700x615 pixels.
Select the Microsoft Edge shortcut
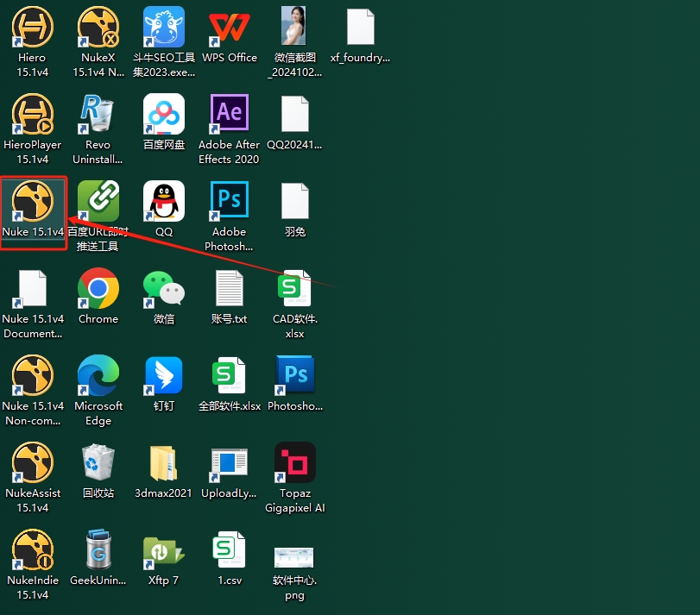coord(98,376)
